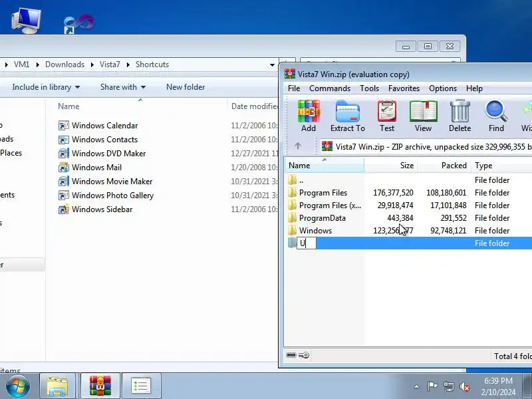Show hidden tray icons arrow
This screenshot has height=399, width=532.
pos(417,386)
